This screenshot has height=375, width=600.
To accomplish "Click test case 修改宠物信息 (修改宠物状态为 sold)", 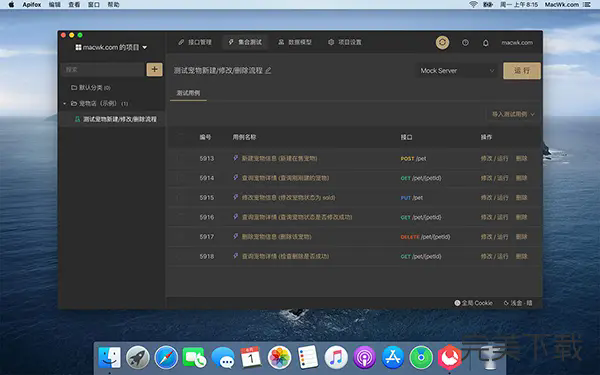I will 289,197.
